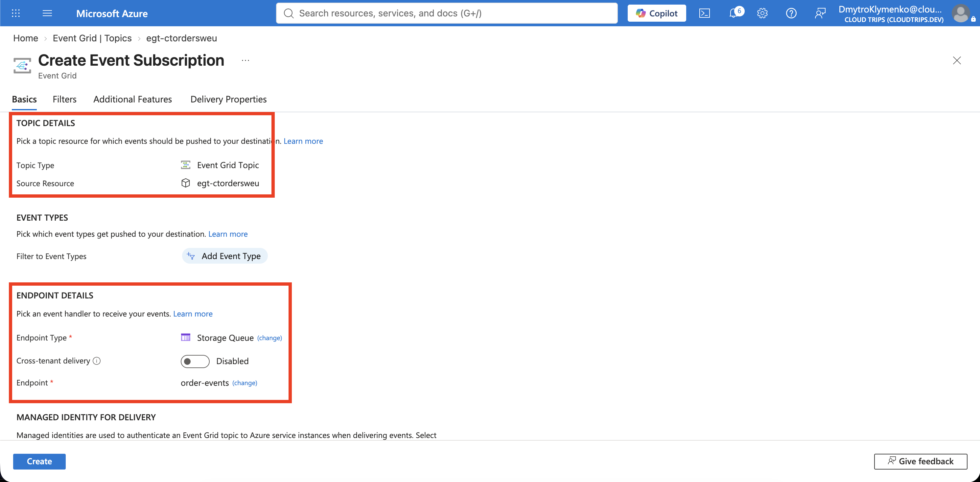
Task: Go to egt-ctordersweu breadcrumb
Action: [181, 38]
